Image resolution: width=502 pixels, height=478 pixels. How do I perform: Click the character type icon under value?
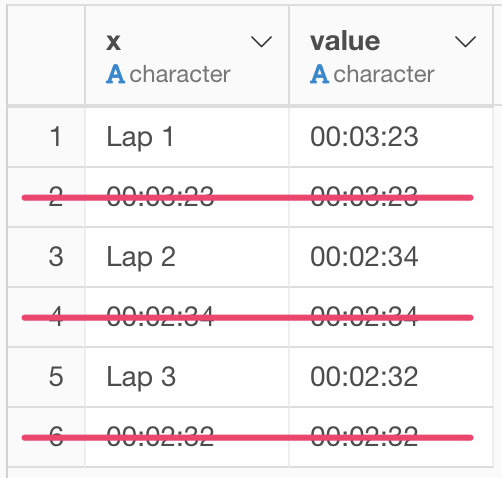pos(319,74)
